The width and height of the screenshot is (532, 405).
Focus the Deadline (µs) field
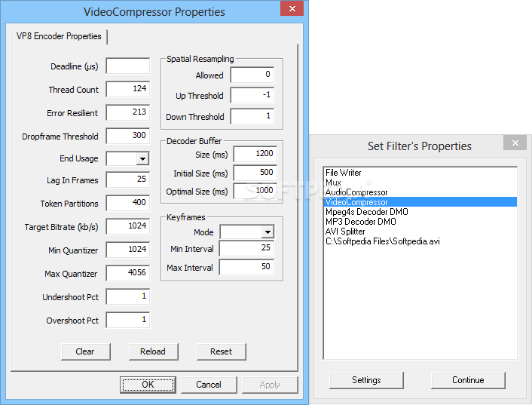tap(128, 66)
